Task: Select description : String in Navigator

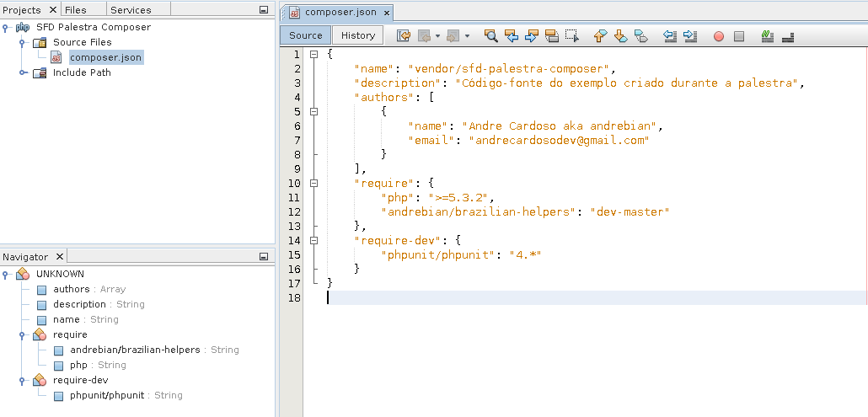Action: (99, 304)
